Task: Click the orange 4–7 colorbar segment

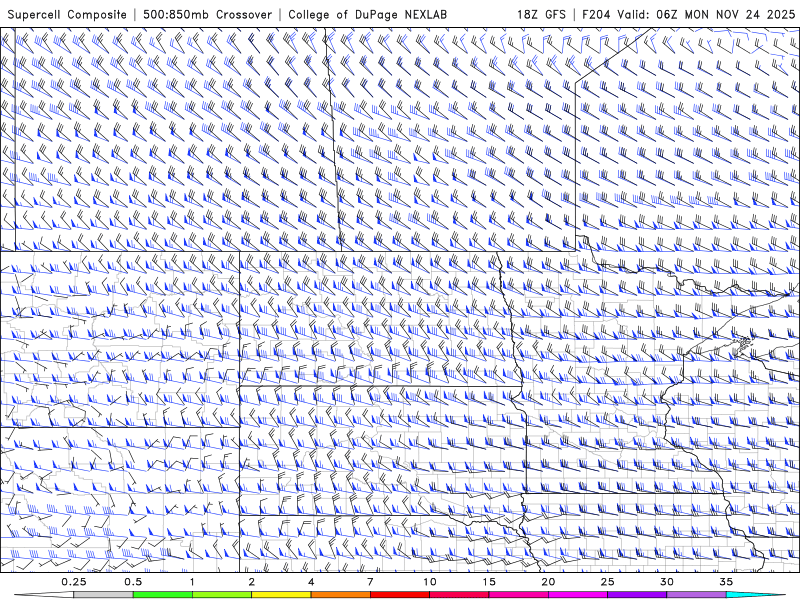Action: (340, 595)
